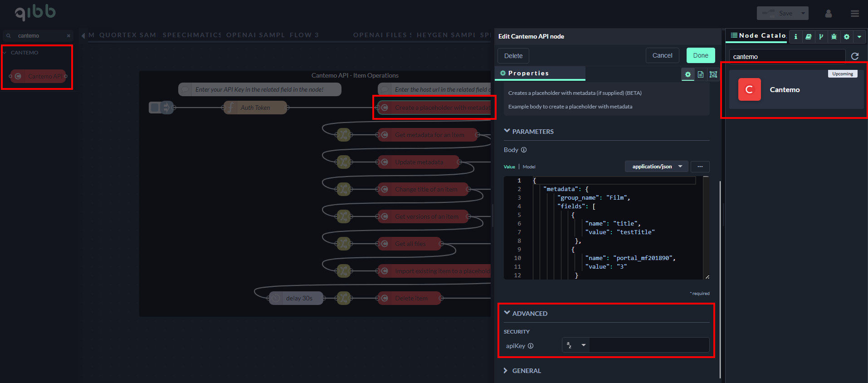Cancel editing the Cantemo API node
The width and height of the screenshot is (868, 383).
click(x=662, y=55)
